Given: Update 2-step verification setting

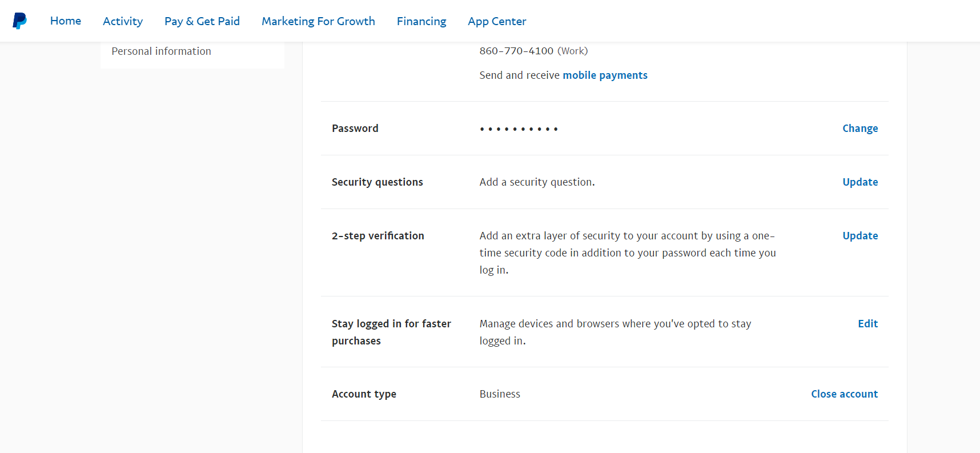Looking at the screenshot, I should pyautogui.click(x=860, y=236).
